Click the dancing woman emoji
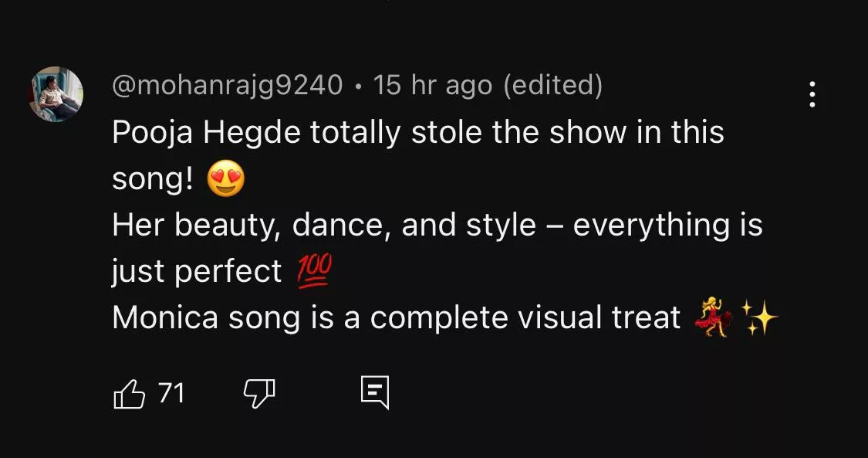The width and height of the screenshot is (868, 458). 712,318
